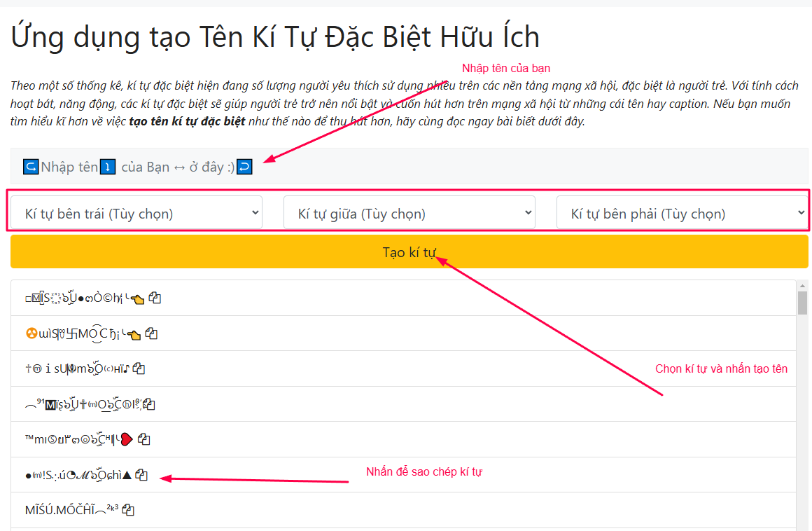Copy the fourth generated name with superscript 91
The image size is (812, 531).
point(149,404)
